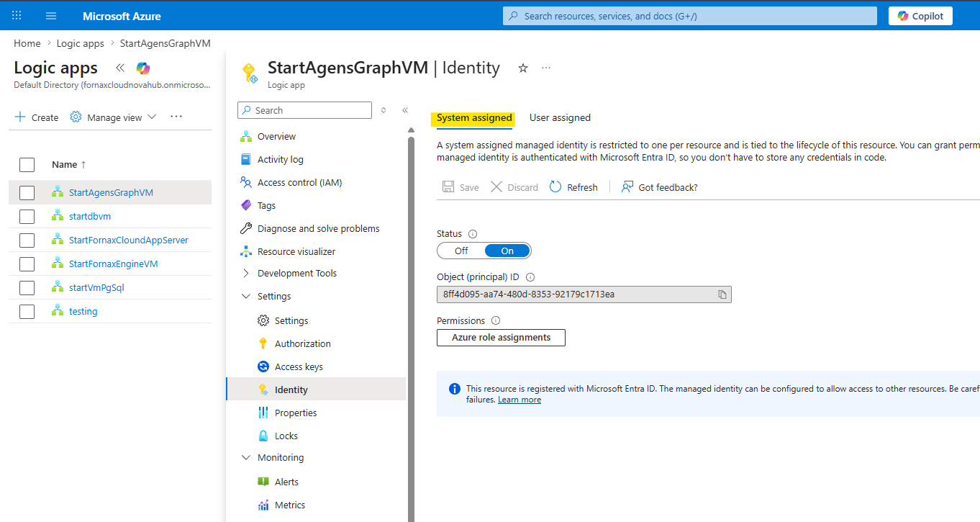Tick the StartFornaxCloundAppServer checkbox
980x522 pixels.
[x=27, y=240]
